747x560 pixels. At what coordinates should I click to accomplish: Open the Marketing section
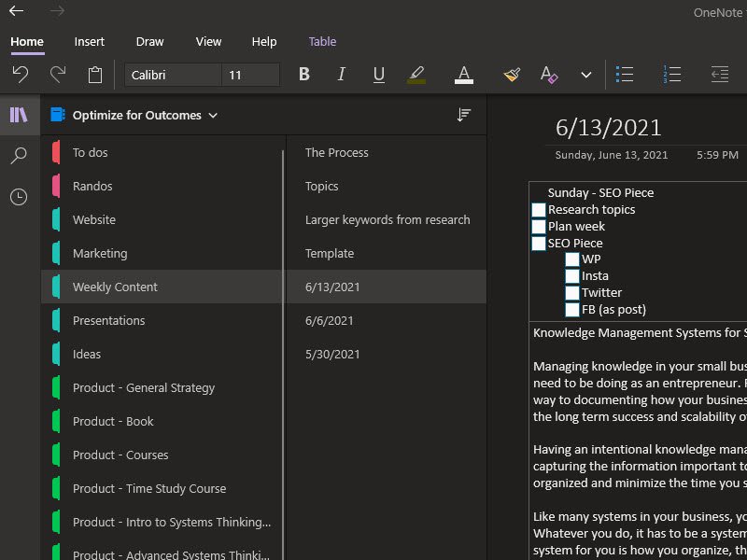162,253
